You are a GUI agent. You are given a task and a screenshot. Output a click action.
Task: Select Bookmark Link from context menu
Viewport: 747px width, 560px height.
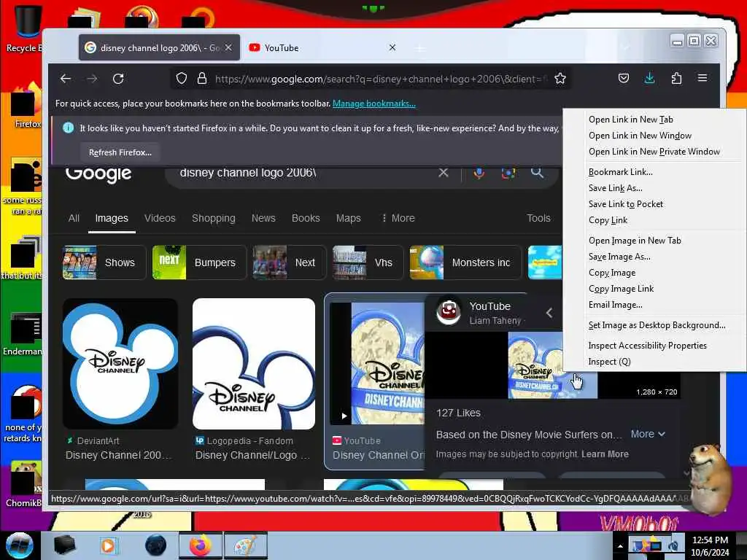pyautogui.click(x=620, y=172)
